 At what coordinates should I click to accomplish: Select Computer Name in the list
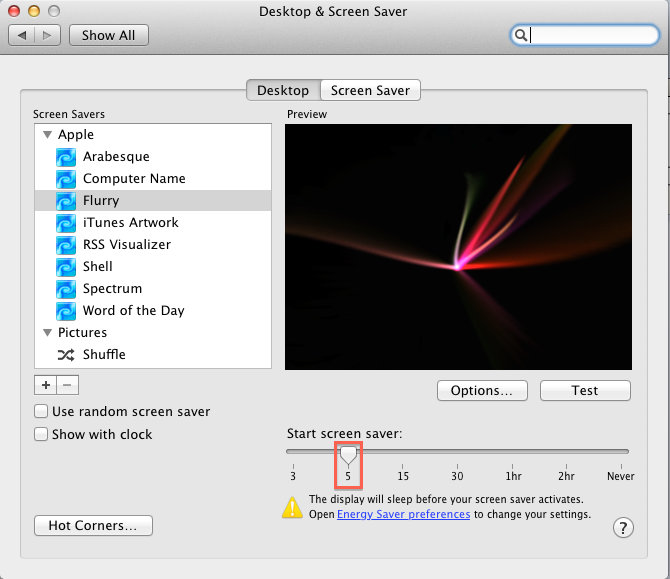(x=153, y=179)
